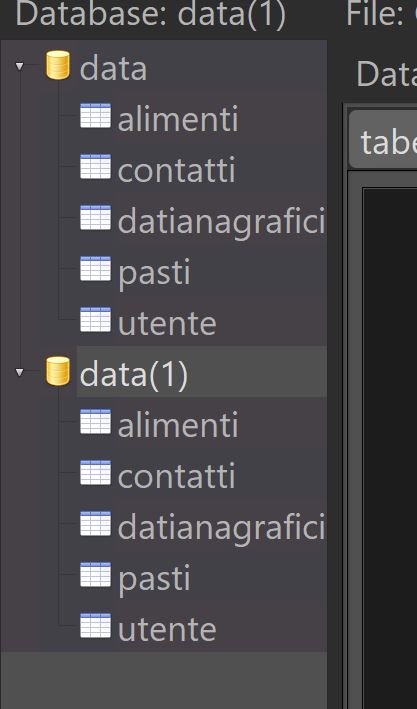
Task: Click table icon of datianagrafici under data
Action: [x=95, y=217]
